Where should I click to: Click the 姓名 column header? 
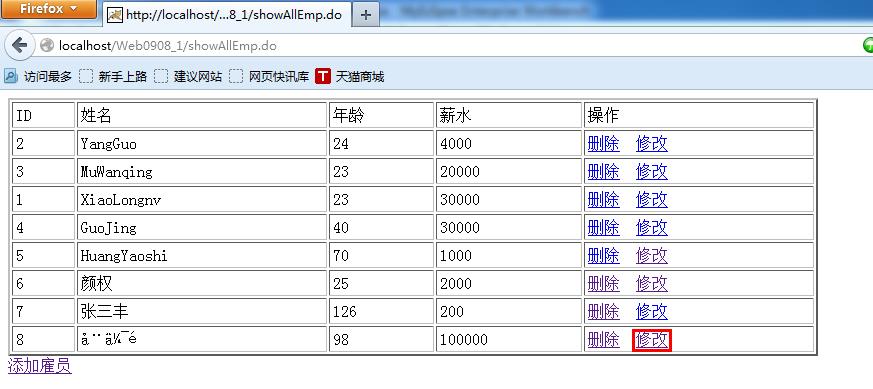click(202, 116)
